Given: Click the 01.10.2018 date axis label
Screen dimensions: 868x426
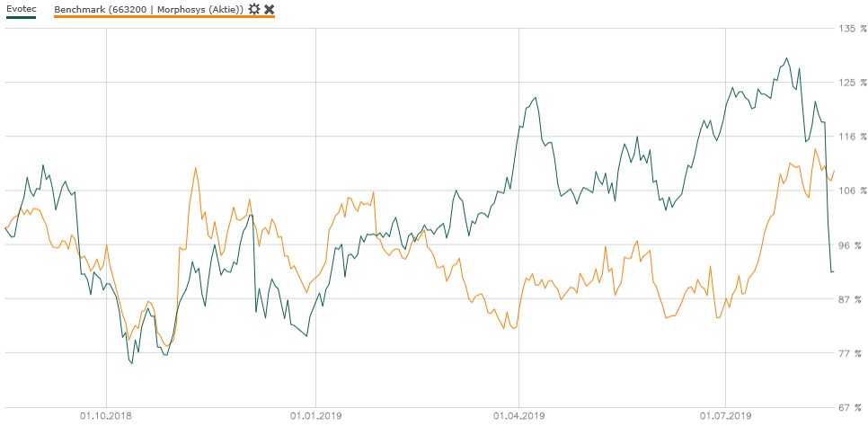Looking at the screenshot, I should 105,416.
